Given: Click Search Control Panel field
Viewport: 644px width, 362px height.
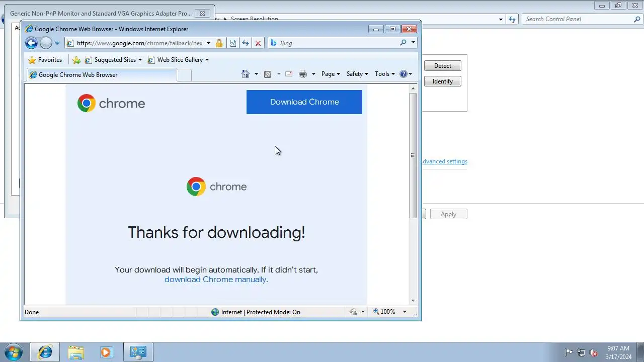Looking at the screenshot, I should (578, 19).
